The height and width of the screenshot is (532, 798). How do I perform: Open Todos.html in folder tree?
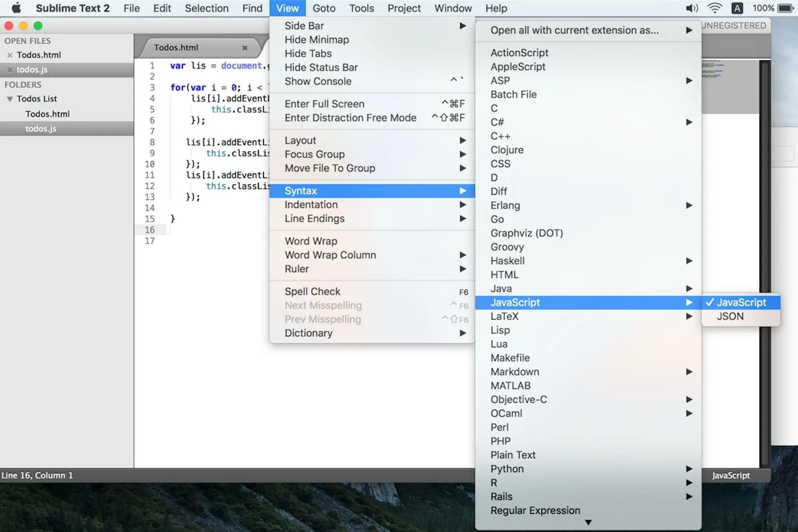[x=47, y=114]
